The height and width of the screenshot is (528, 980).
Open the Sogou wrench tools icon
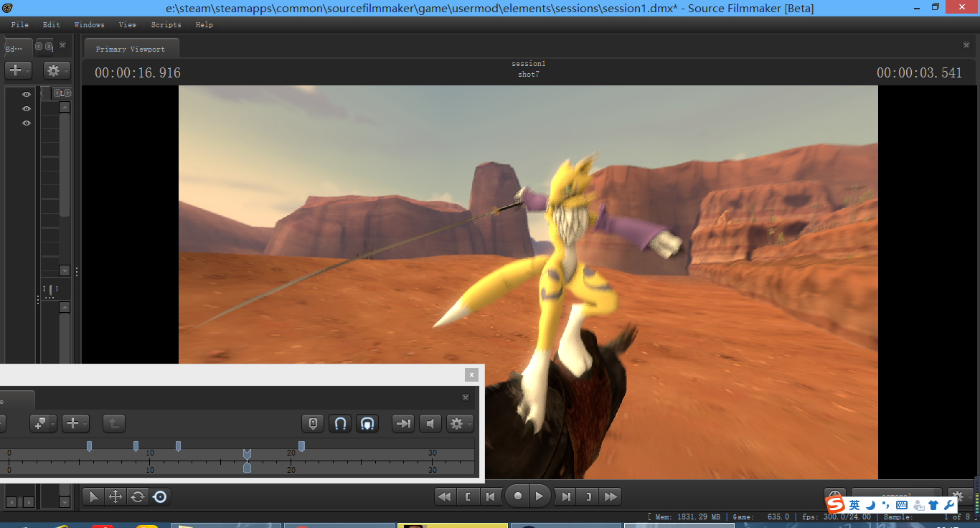949,506
